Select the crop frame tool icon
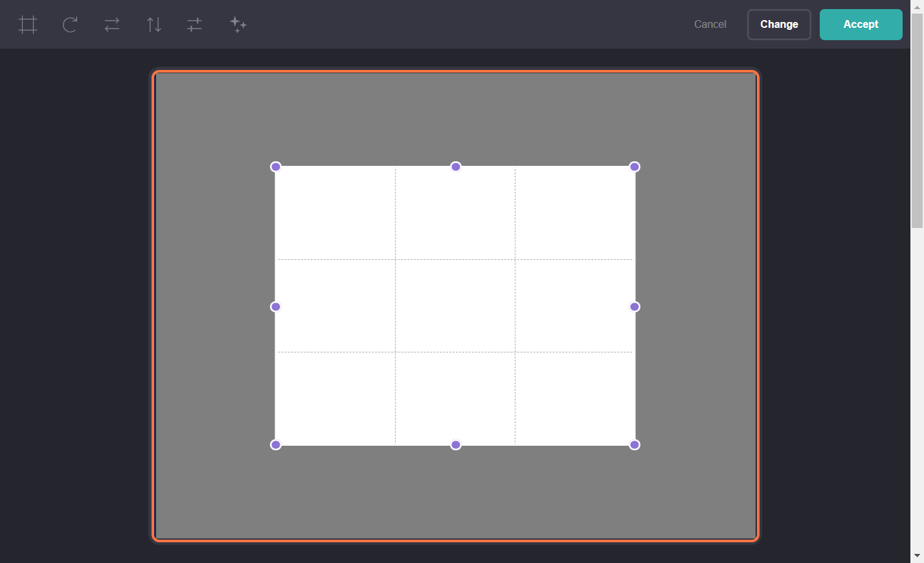The height and width of the screenshot is (563, 924). point(28,25)
